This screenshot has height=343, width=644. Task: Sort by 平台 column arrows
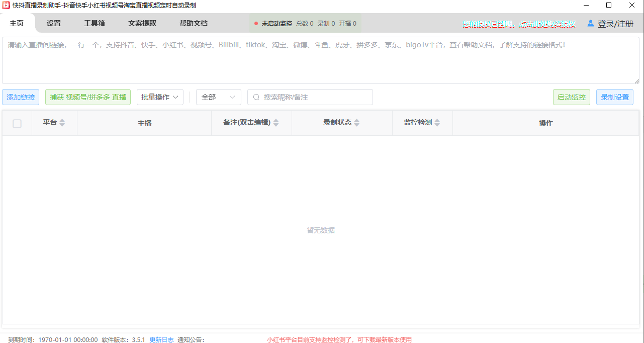point(62,123)
